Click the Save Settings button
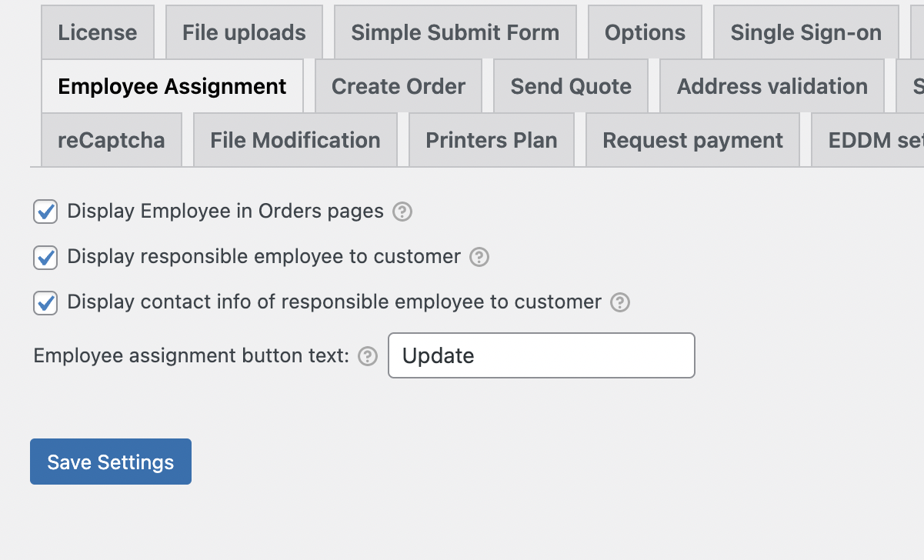The width and height of the screenshot is (924, 560). point(110,462)
